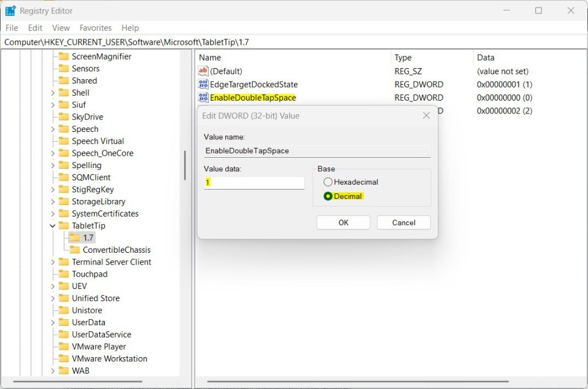Click the SkyDrive folder icon
This screenshot has height=389, width=588.
coord(64,117)
